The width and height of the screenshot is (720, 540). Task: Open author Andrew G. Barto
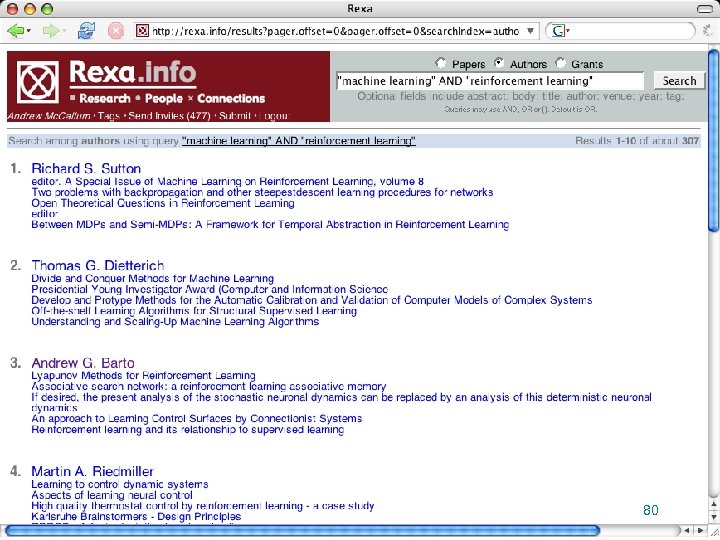pos(83,363)
